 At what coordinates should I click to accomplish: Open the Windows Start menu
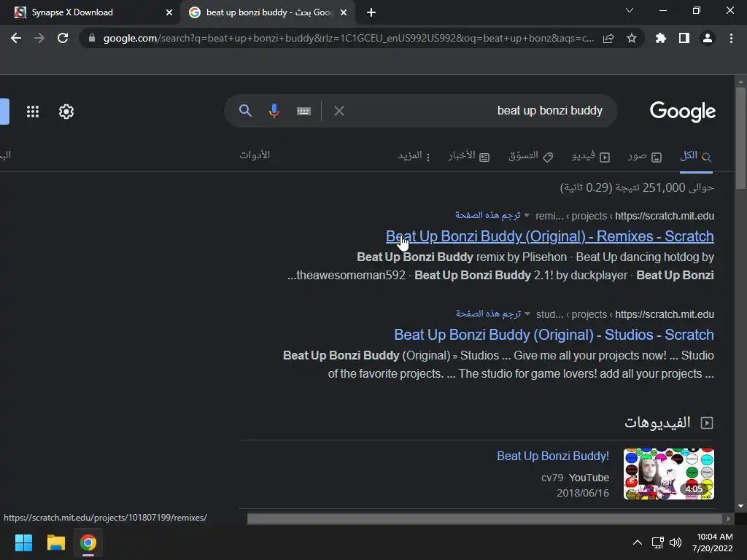pos(23,542)
